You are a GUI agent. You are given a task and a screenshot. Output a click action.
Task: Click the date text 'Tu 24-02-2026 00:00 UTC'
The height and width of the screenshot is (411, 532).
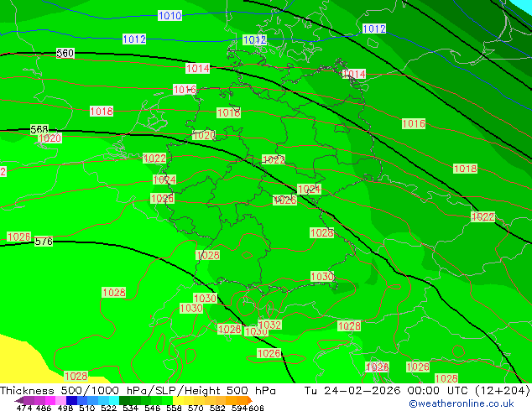pos(387,390)
